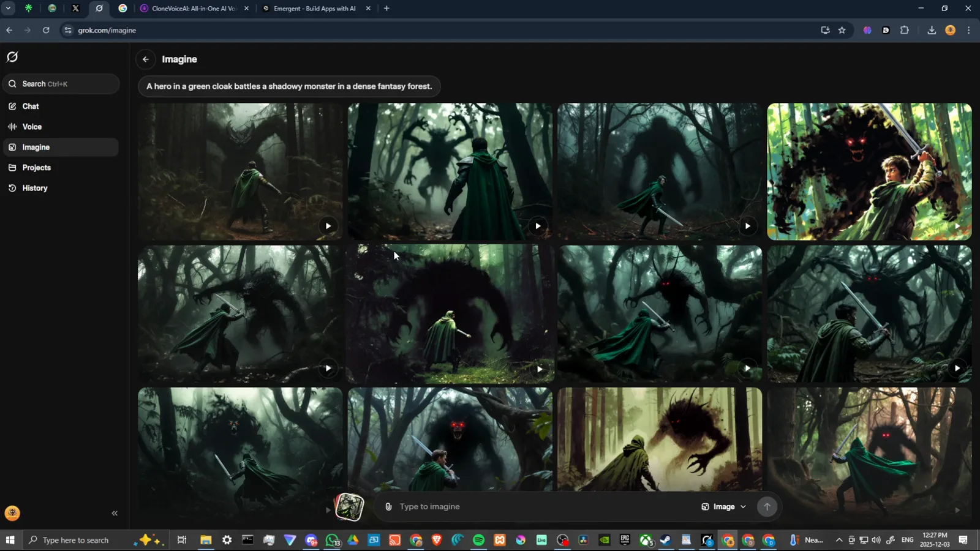The image size is (980, 551).
Task: Open Windows Start menu
Action: pos(10,540)
